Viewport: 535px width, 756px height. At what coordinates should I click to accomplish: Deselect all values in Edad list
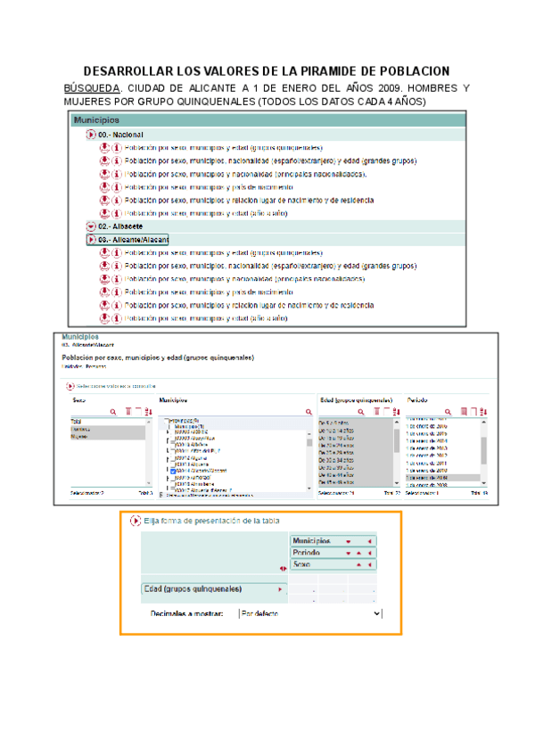(386, 411)
